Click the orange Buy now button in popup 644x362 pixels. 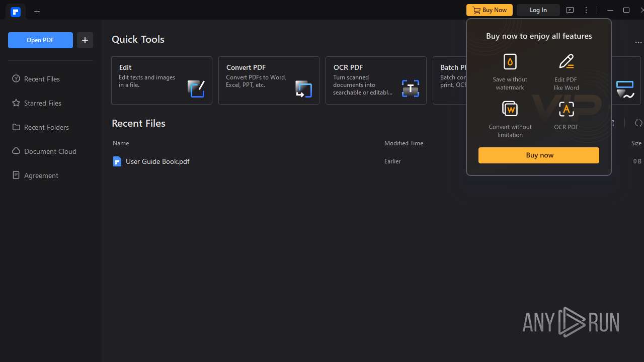pyautogui.click(x=539, y=155)
